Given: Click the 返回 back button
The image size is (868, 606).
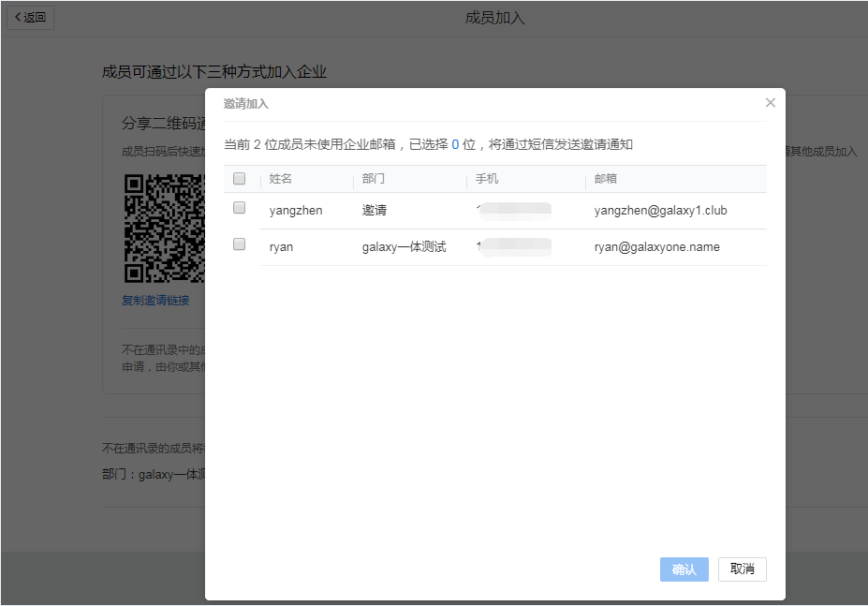Looking at the screenshot, I should [29, 17].
